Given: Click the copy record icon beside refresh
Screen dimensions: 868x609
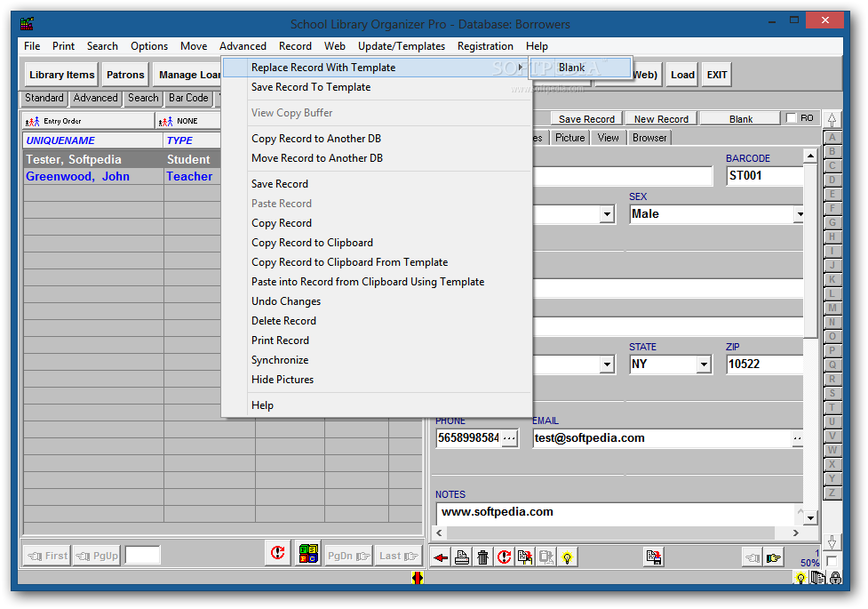Looking at the screenshot, I should coord(525,557).
